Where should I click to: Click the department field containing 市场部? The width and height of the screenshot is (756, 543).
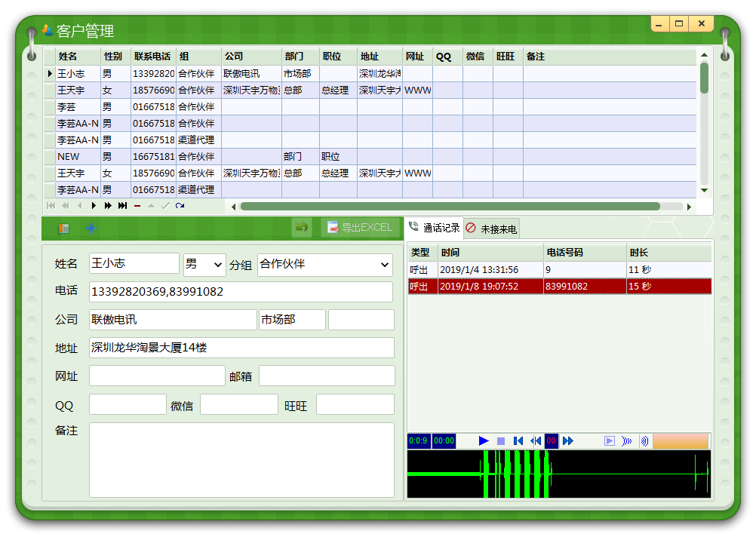coord(292,320)
